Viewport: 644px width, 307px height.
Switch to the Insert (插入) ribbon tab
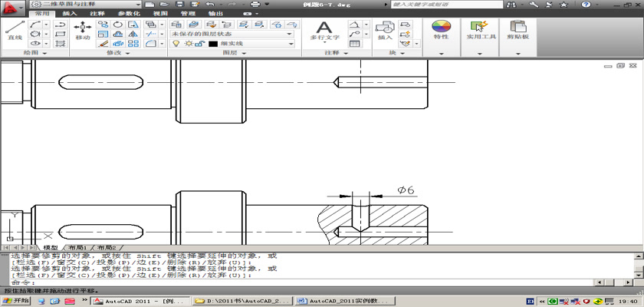click(x=69, y=14)
